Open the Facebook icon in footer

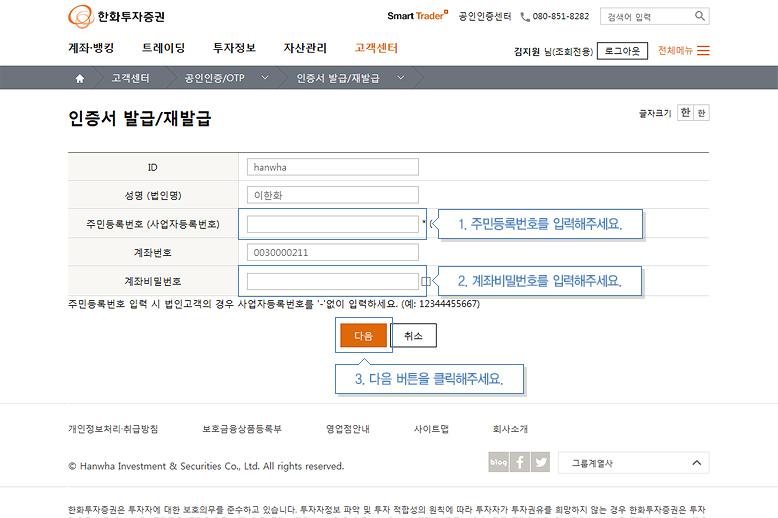click(520, 462)
